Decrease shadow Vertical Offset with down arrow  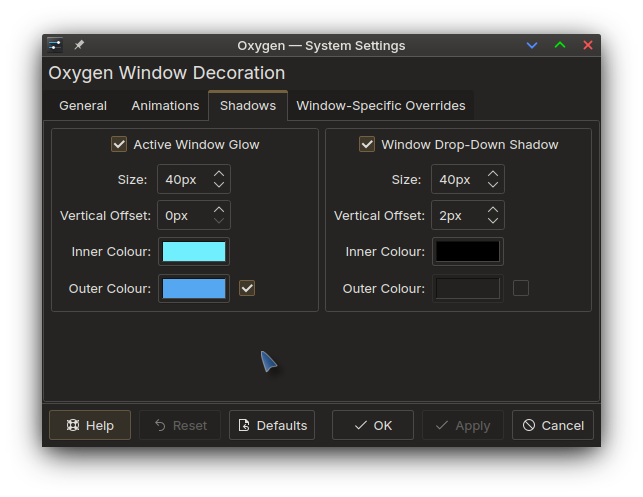493,221
